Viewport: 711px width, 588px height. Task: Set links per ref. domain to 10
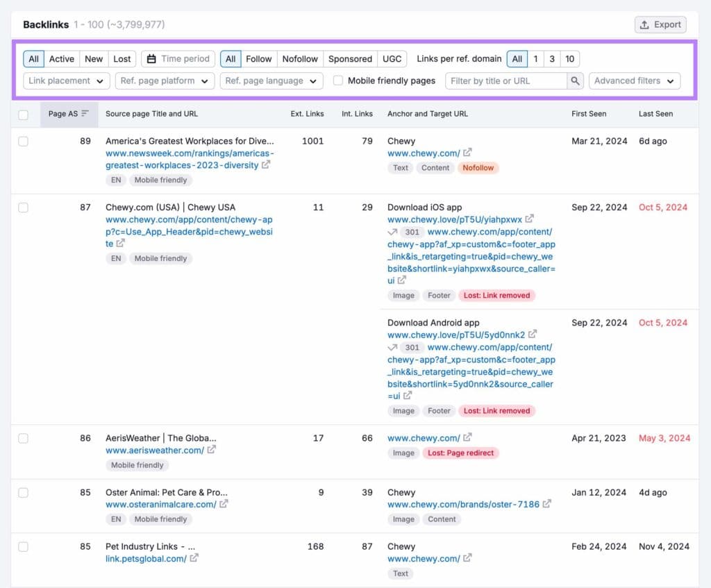(x=569, y=59)
